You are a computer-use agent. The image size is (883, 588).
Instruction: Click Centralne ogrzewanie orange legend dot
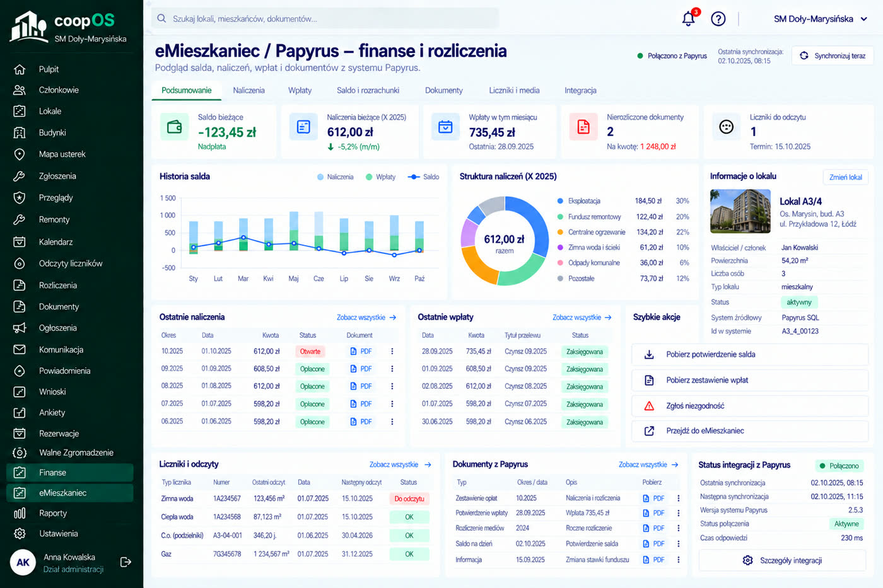click(x=560, y=232)
